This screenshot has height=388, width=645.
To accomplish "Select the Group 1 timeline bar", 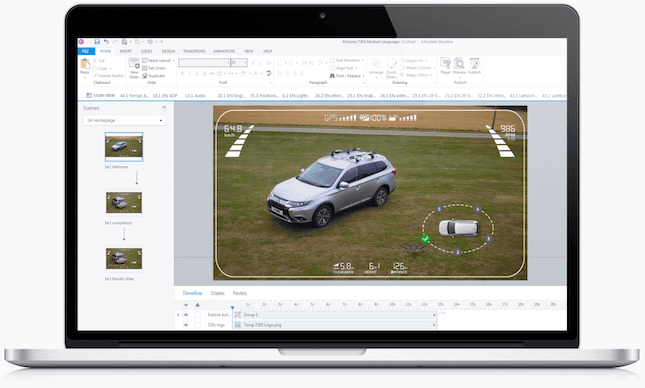I will [x=335, y=315].
